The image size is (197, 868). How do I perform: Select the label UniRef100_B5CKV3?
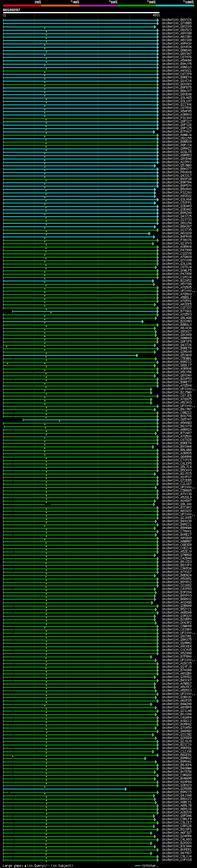pyautogui.click(x=177, y=470)
